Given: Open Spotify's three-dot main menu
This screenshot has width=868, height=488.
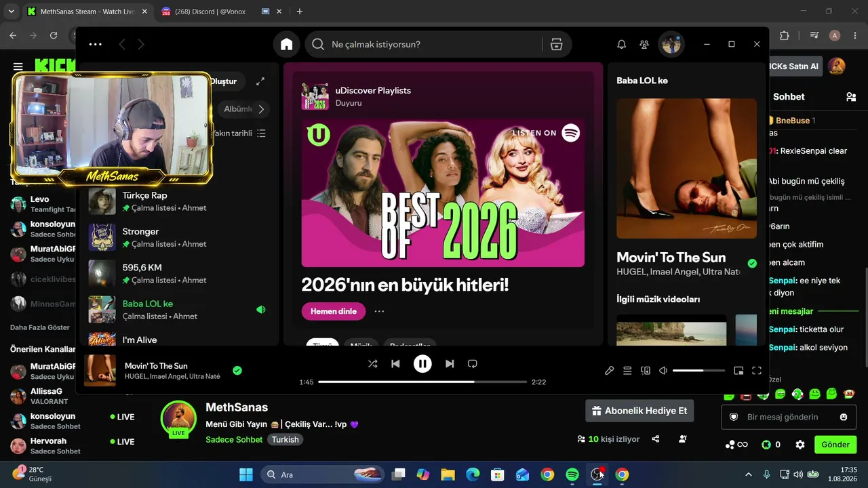Looking at the screenshot, I should [95, 44].
